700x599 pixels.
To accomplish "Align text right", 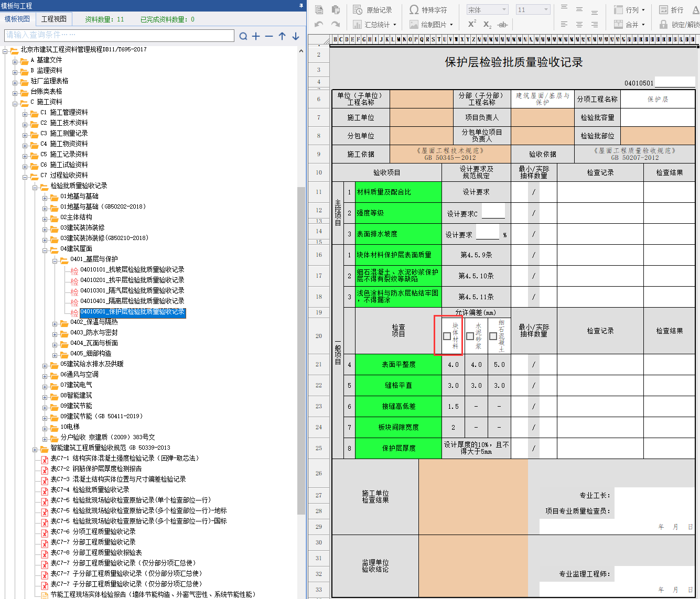I will (595, 25).
